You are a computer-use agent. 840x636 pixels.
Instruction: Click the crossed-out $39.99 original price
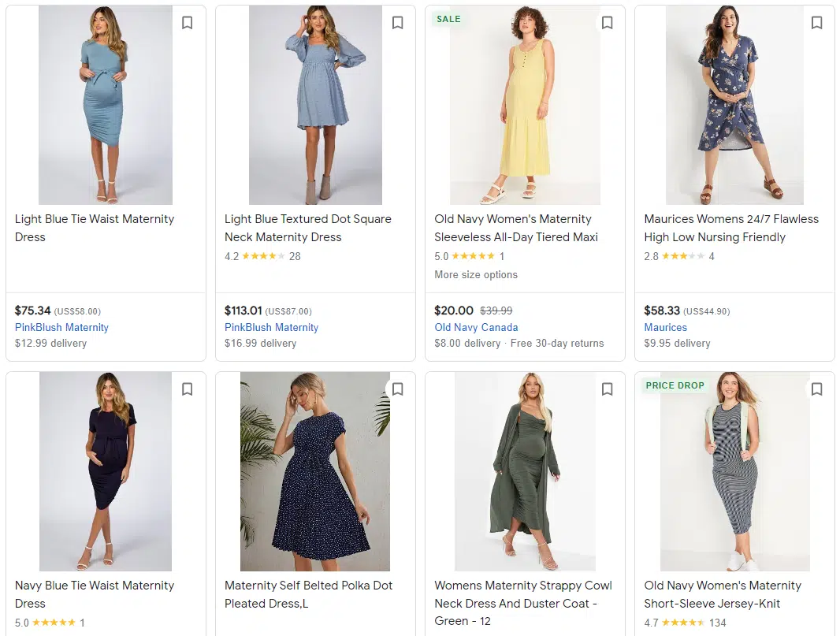click(496, 311)
